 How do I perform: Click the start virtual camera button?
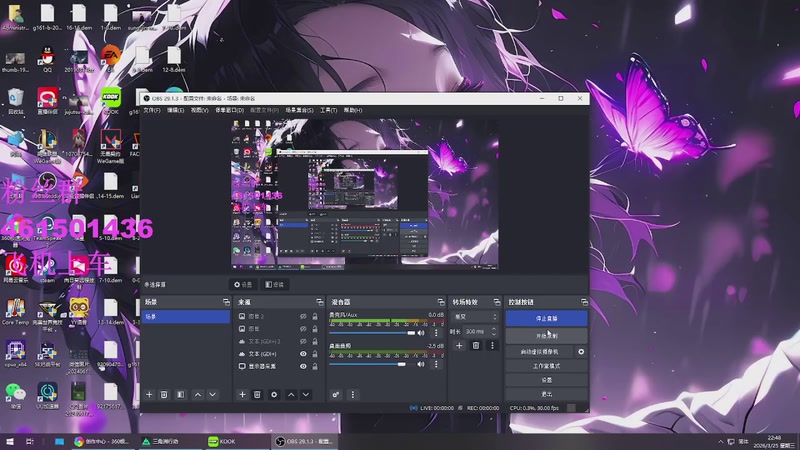click(540, 352)
